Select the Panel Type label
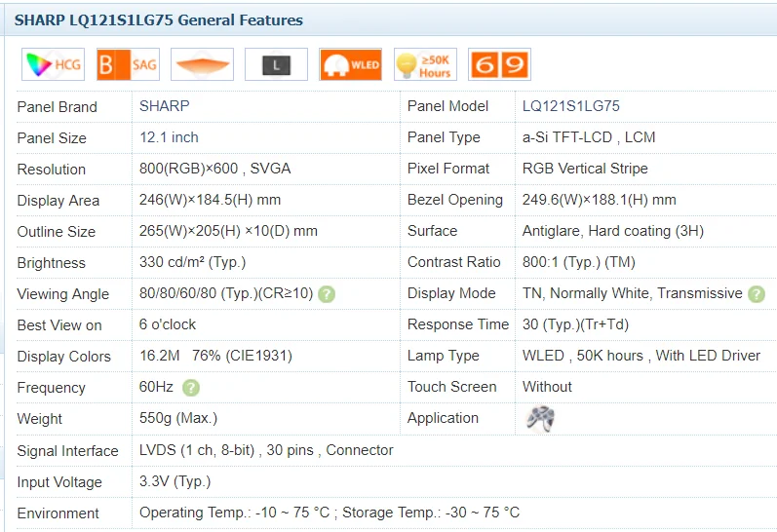Screen dimensions: 777x532 click(444, 137)
